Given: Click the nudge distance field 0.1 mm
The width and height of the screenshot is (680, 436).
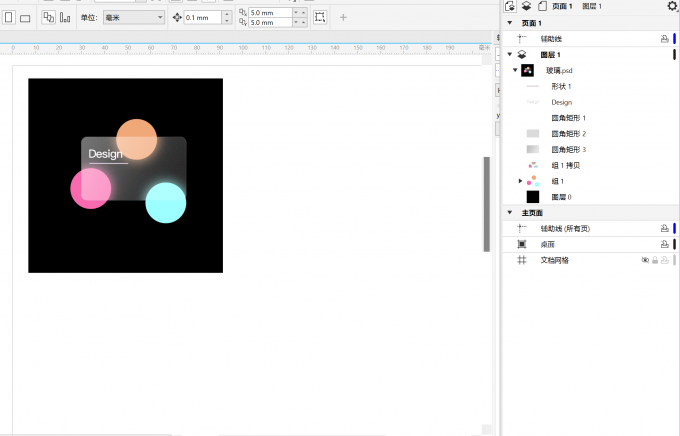Looking at the screenshot, I should [x=201, y=18].
